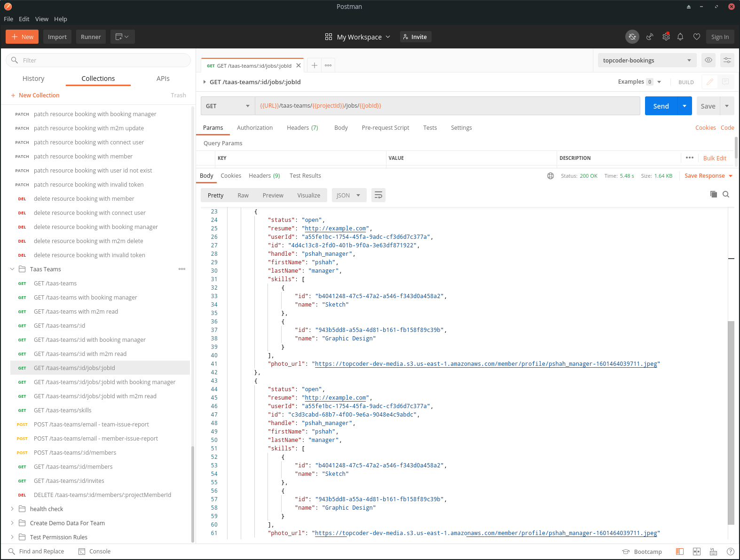This screenshot has height=560, width=740.
Task: Click the heart icon in header
Action: (697, 37)
